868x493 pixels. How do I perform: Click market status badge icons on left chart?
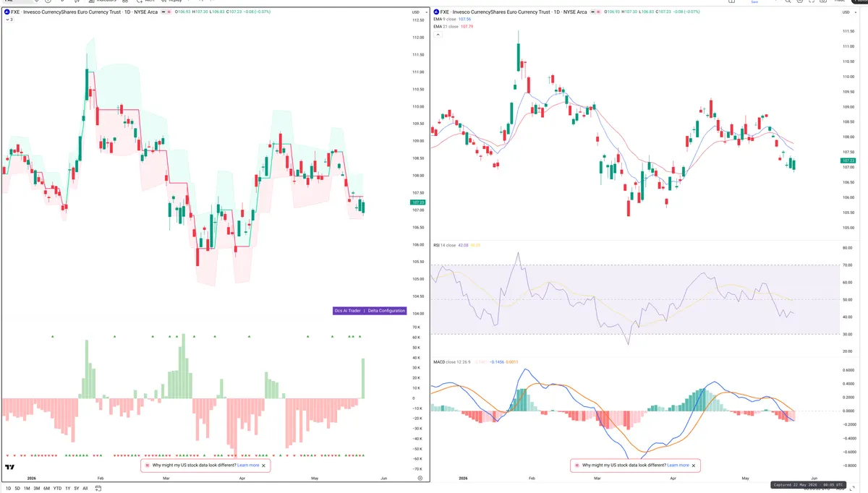[x=166, y=12]
